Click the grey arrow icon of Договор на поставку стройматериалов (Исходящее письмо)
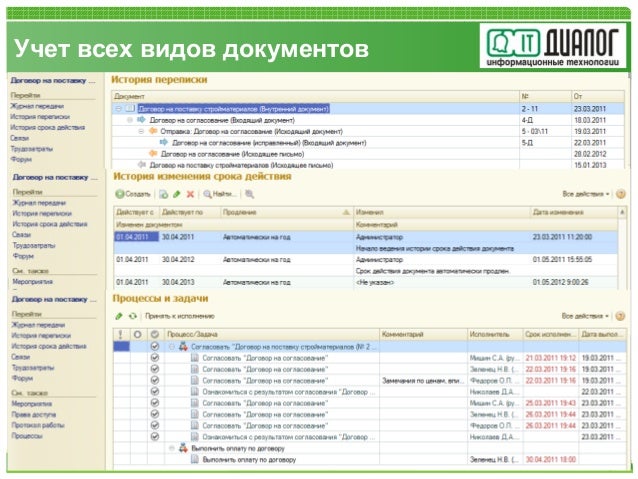This screenshot has height=479, width=638. click(x=141, y=165)
